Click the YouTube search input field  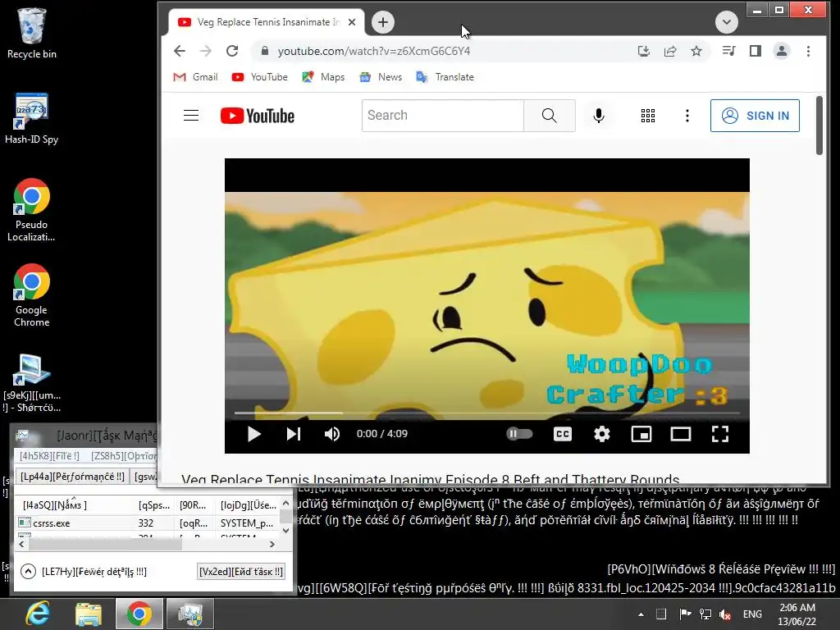(x=442, y=116)
